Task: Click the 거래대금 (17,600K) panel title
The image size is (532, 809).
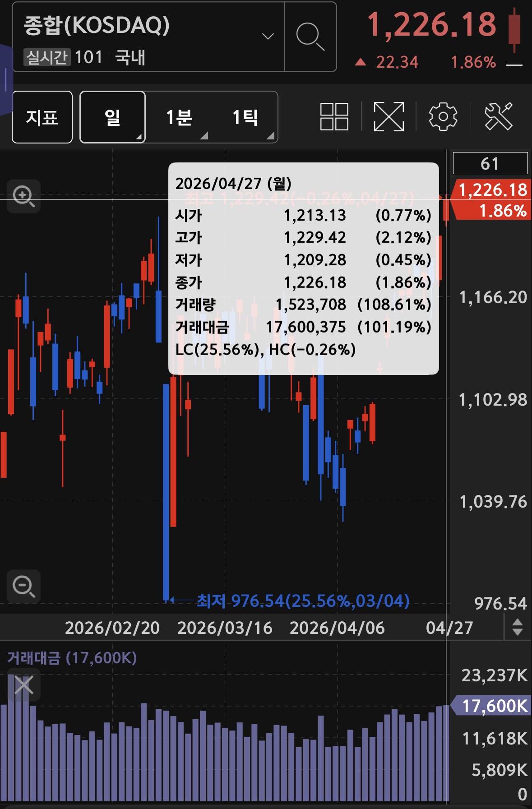Action: click(72, 658)
